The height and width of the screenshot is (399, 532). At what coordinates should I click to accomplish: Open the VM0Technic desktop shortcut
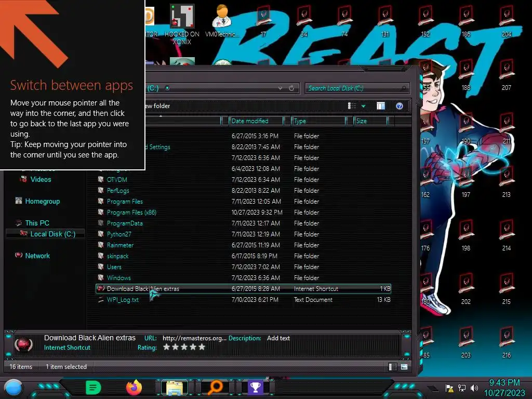click(222, 21)
